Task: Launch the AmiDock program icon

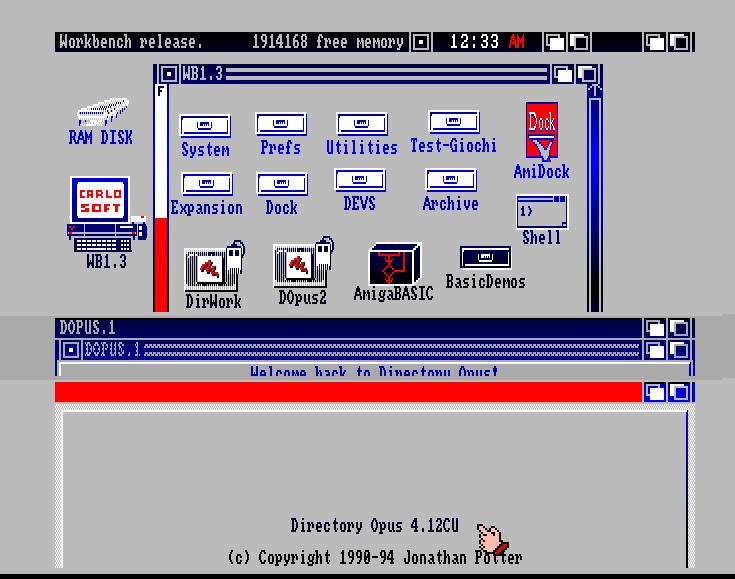Action: click(x=542, y=132)
